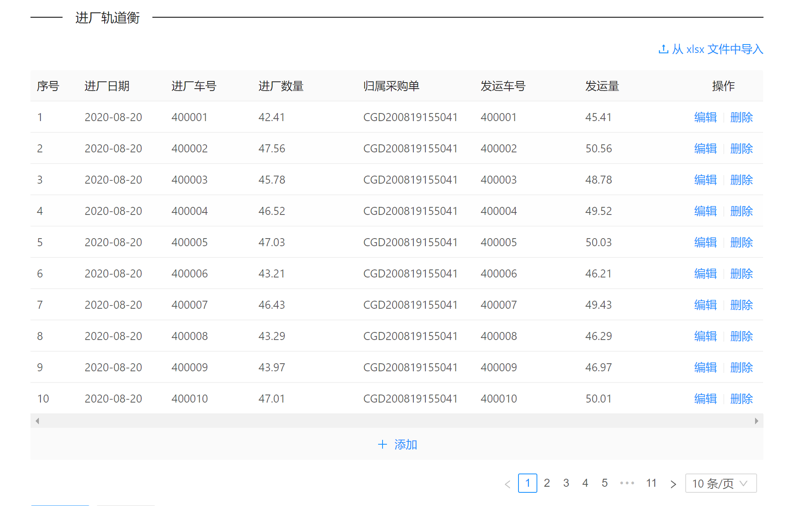
Task: Go to page 2
Action: (x=547, y=483)
